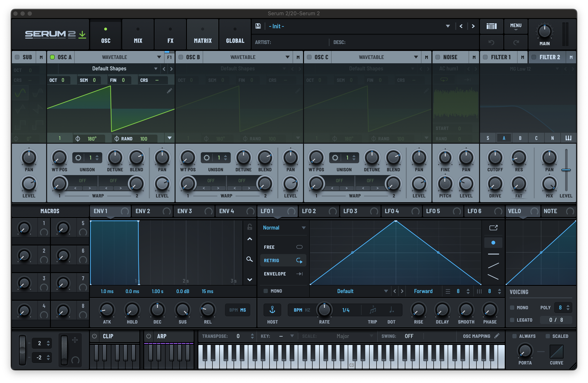
Task: Click the OSC mapping pencil icon
Action: pos(497,336)
